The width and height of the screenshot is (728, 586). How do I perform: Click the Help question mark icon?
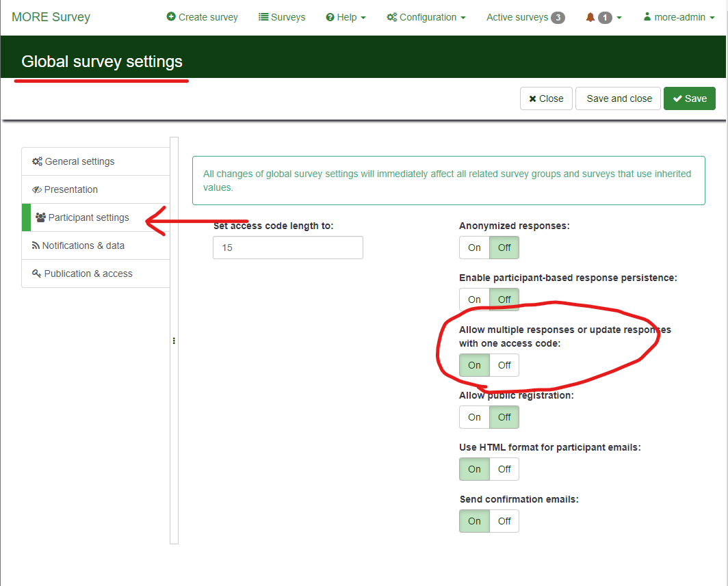tap(330, 17)
